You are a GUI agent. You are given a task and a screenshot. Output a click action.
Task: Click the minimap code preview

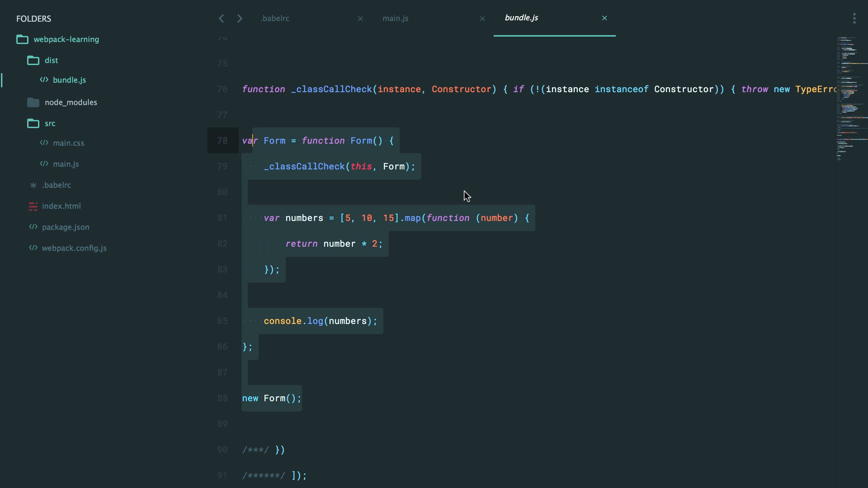[x=851, y=99]
